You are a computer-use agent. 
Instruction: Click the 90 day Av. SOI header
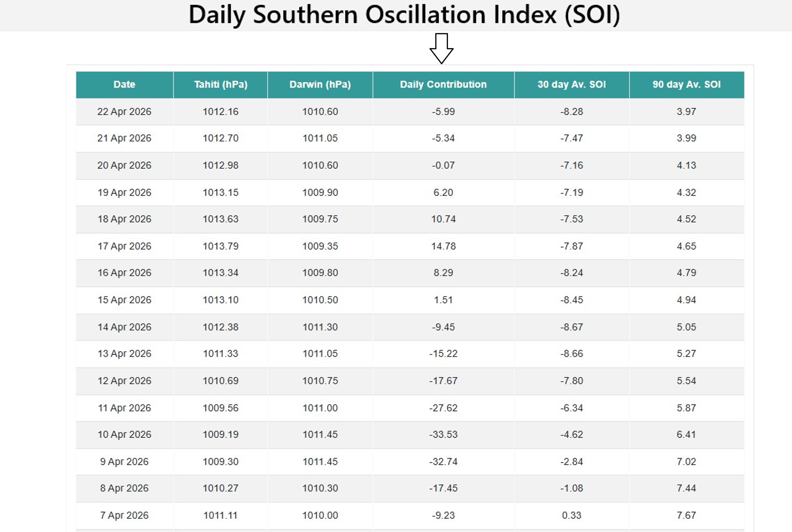pos(686,85)
